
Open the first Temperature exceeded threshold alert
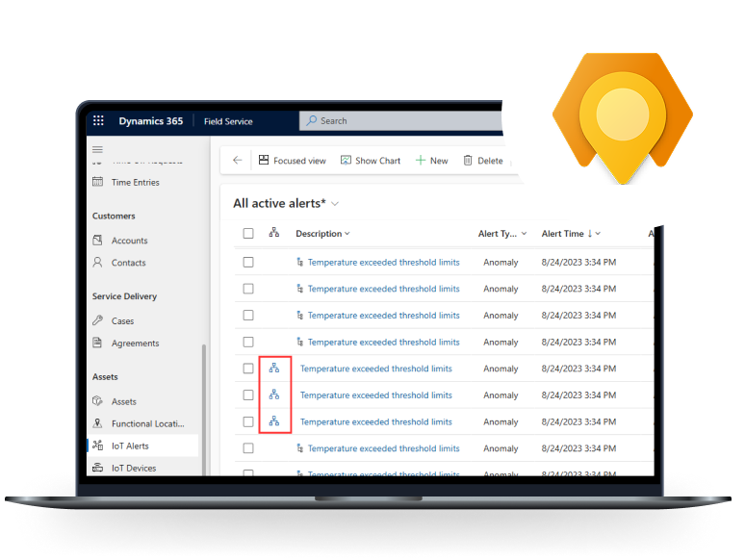pos(383,262)
